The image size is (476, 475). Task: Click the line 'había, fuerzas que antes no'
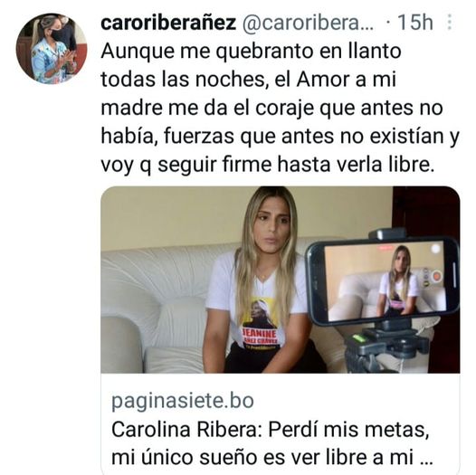pyautogui.click(x=280, y=137)
